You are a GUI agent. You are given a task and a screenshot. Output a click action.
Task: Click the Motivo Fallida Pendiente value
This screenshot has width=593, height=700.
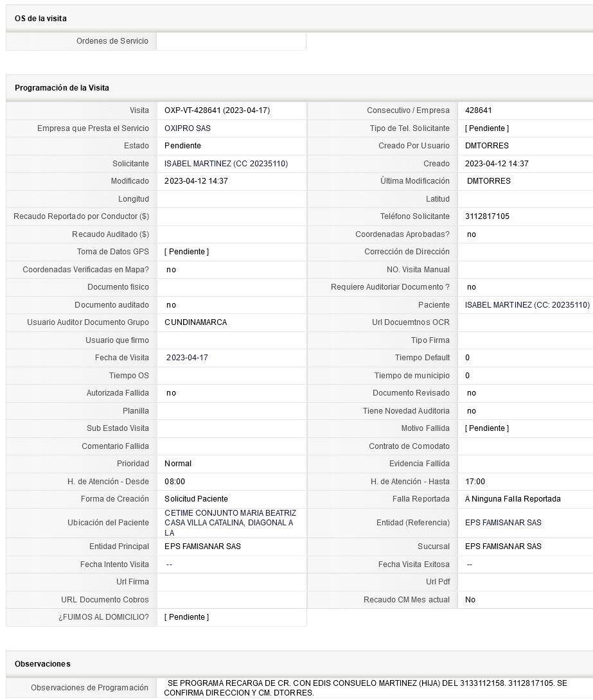(x=486, y=428)
